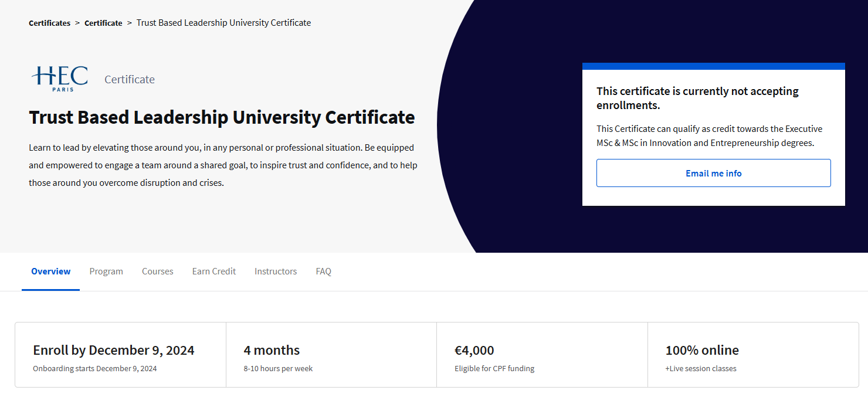The width and height of the screenshot is (868, 404).
Task: Click the Trust Based Leadership breadcrumb text
Action: pos(223,23)
